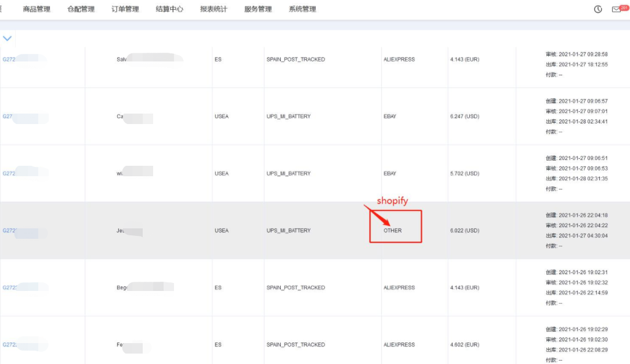Open the 商品管理 menu

click(x=37, y=9)
